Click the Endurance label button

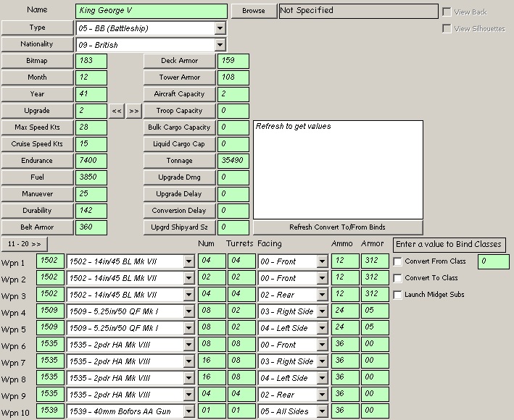38,161
